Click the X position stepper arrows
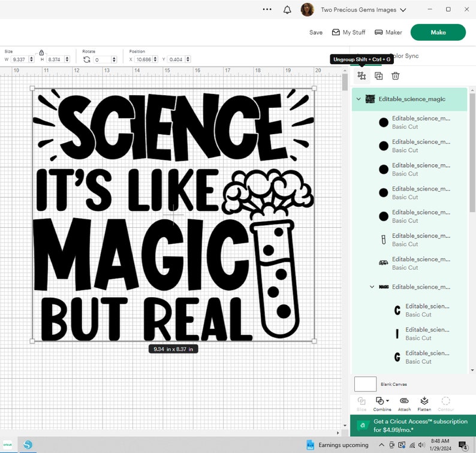This screenshot has height=453, width=476. click(155, 59)
